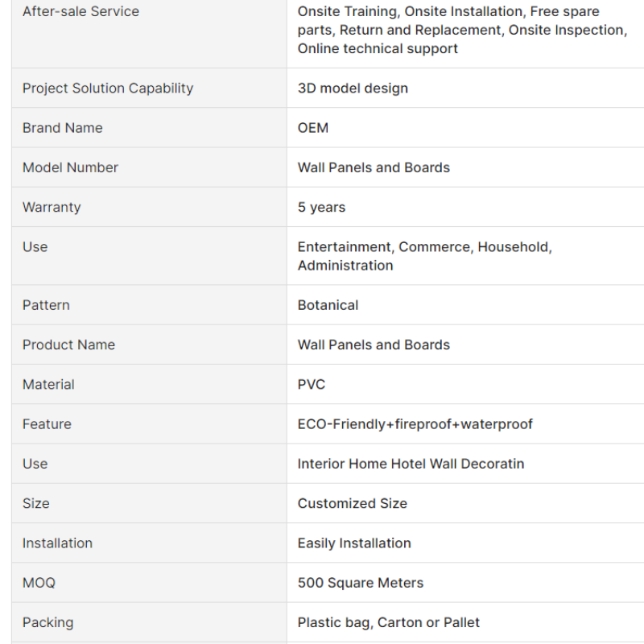Click the Customized Size value

pyautogui.click(x=353, y=504)
